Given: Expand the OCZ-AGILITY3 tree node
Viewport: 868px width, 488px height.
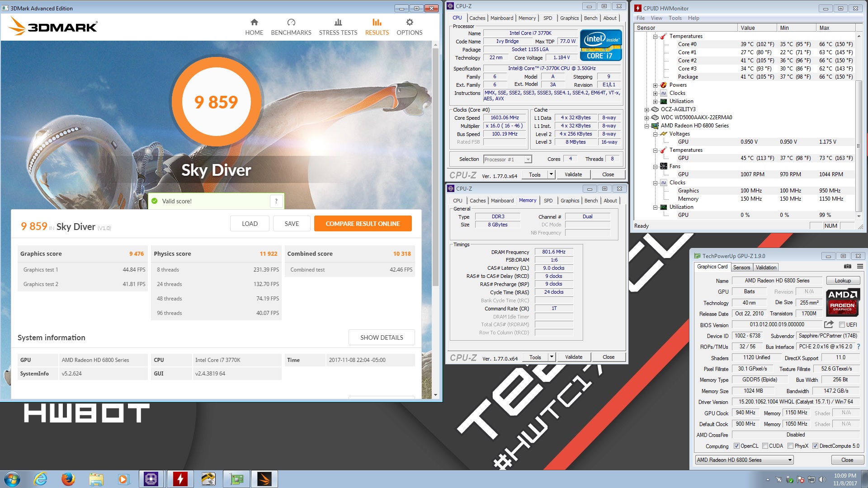Looking at the screenshot, I should [x=646, y=109].
